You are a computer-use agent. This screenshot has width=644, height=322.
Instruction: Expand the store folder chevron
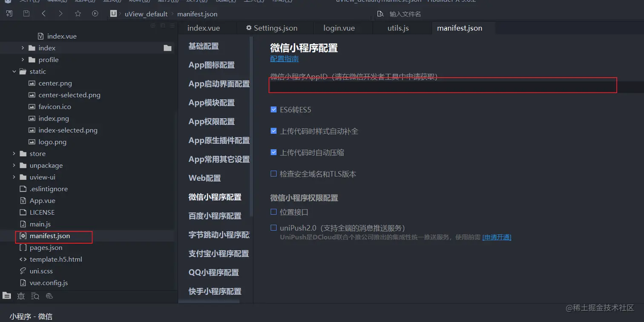[x=14, y=154]
